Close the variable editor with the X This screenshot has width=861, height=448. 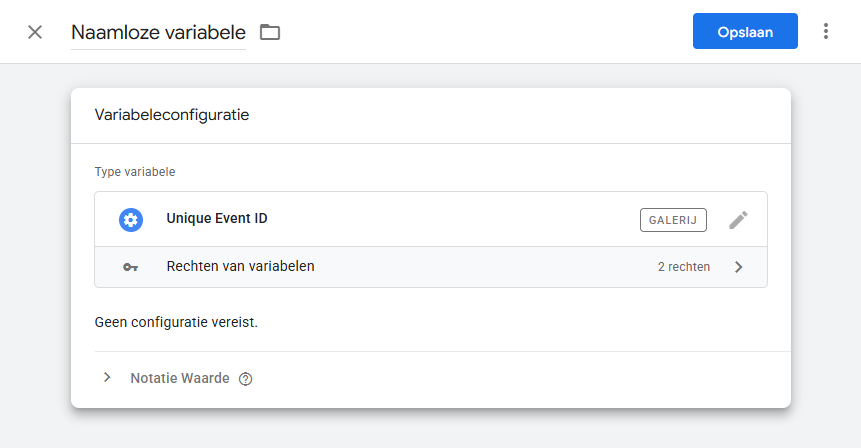point(35,32)
